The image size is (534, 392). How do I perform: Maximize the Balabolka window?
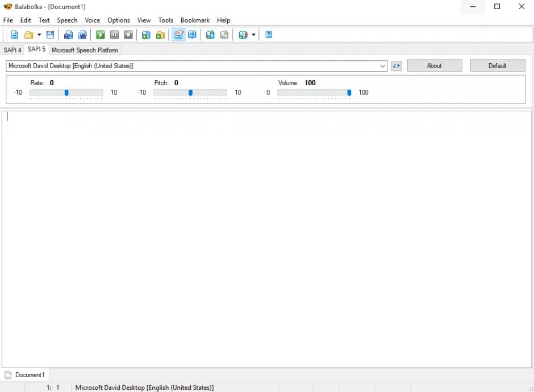(x=497, y=7)
